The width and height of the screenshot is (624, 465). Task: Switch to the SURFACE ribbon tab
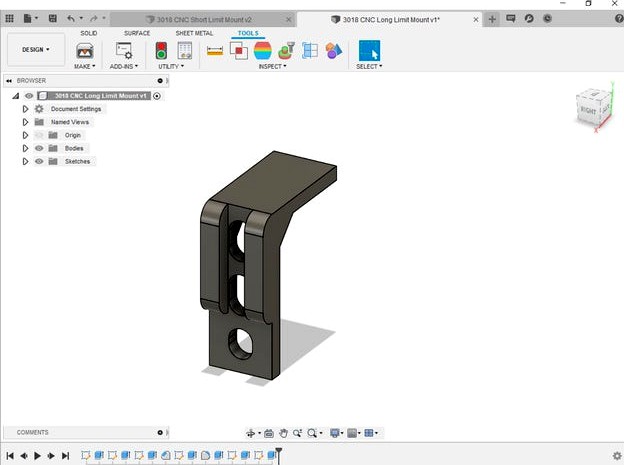[137, 33]
